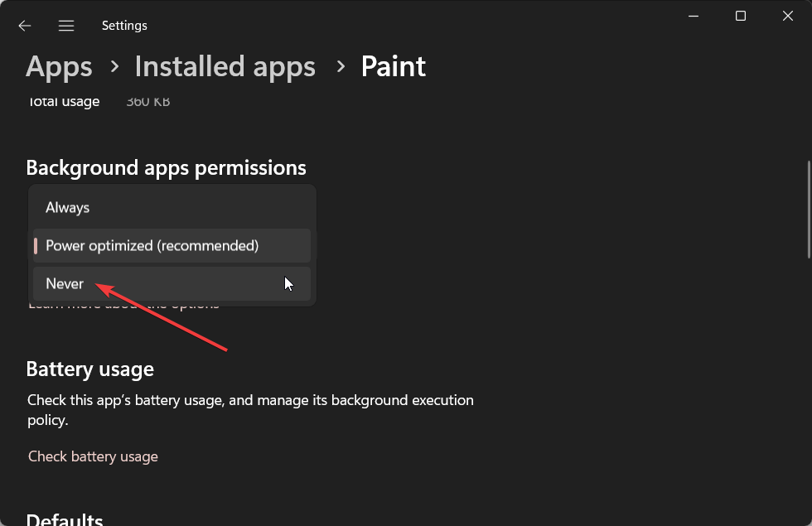Click the Background apps permissions heading
812x526 pixels.
(x=167, y=167)
